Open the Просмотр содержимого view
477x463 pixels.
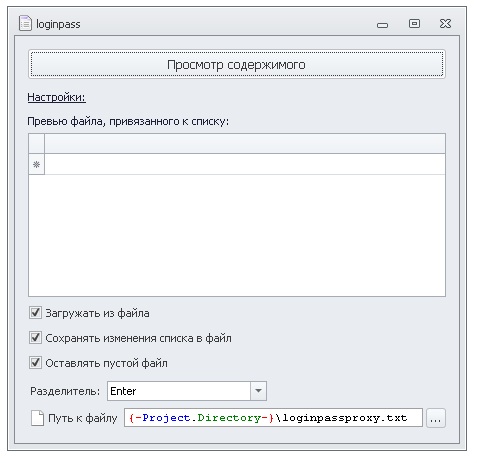[237, 64]
